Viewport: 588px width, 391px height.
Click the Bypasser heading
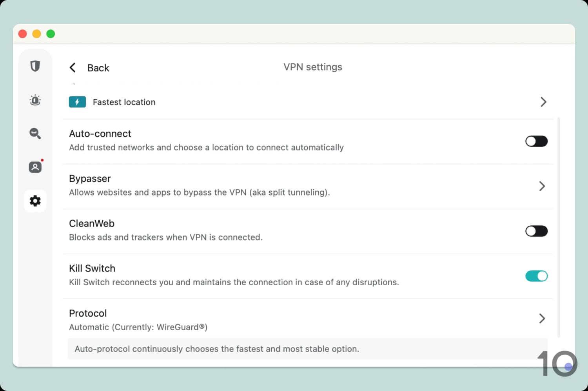point(90,179)
